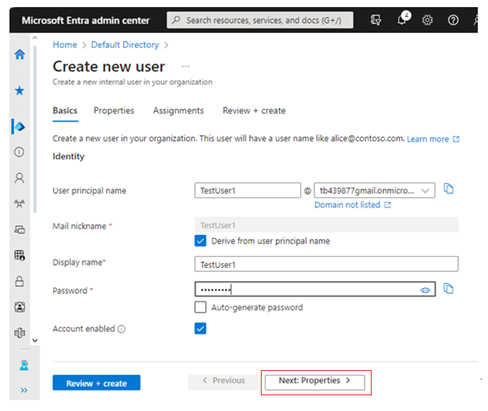
Task: Copy password to clipboard
Action: [x=448, y=288]
